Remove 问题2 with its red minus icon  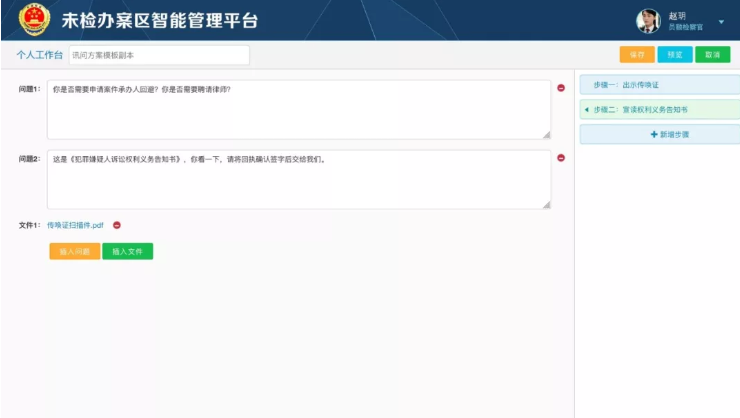tap(560, 158)
